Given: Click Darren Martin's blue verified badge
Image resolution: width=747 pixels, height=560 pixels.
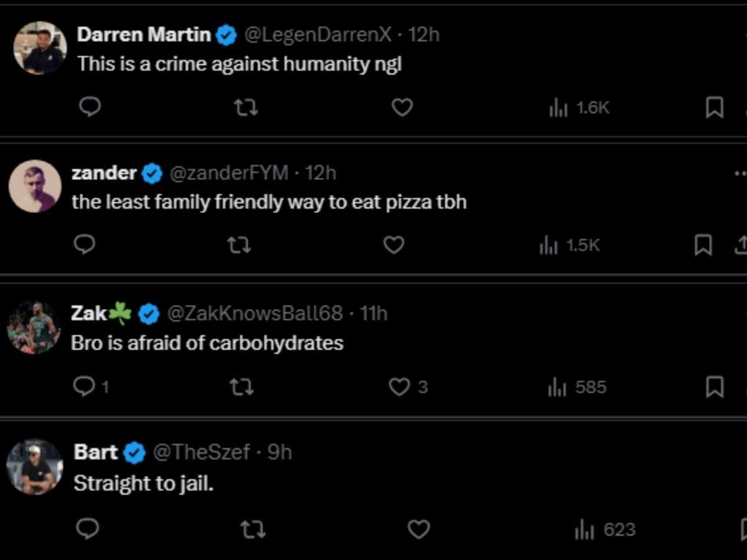Looking at the screenshot, I should pos(226,34).
